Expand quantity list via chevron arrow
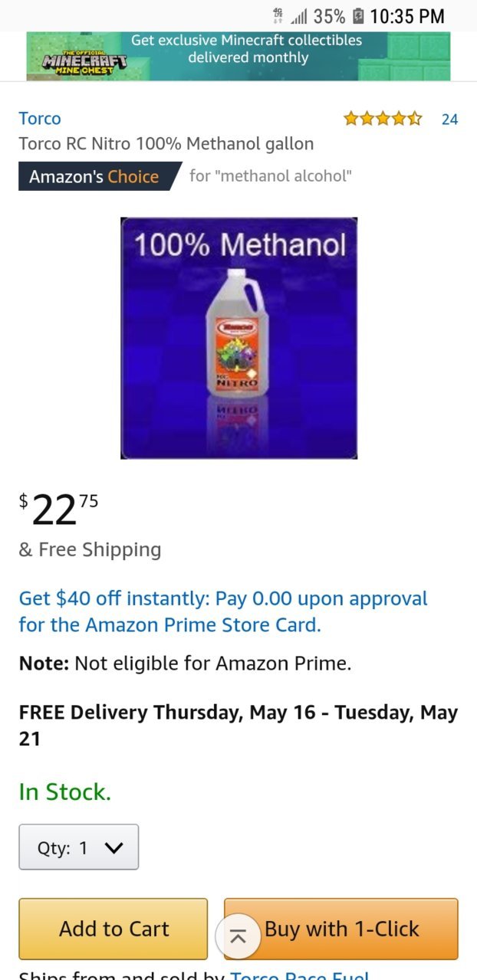Screen dimensions: 477x980 (x=113, y=848)
